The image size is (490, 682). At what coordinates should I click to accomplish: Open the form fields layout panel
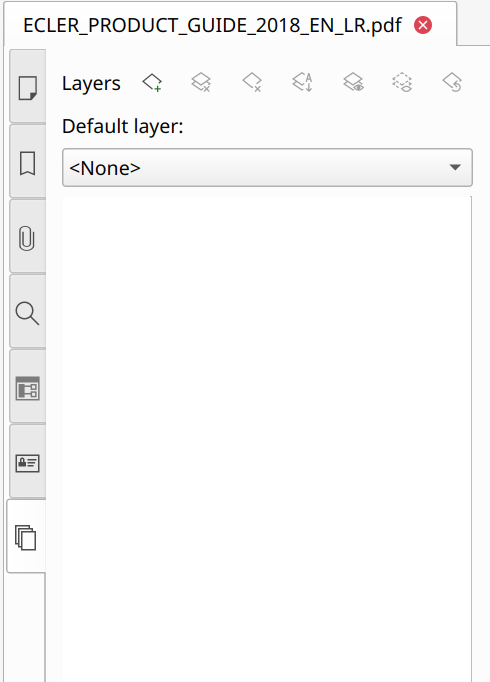point(28,388)
